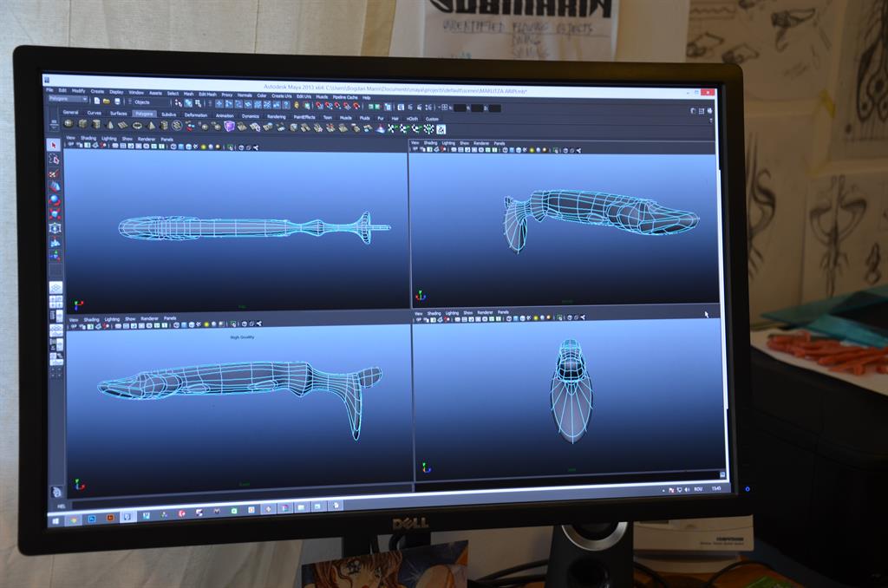This screenshot has width=888, height=588.
Task: Create a polygon pyramid from the shelf
Action: point(151,126)
